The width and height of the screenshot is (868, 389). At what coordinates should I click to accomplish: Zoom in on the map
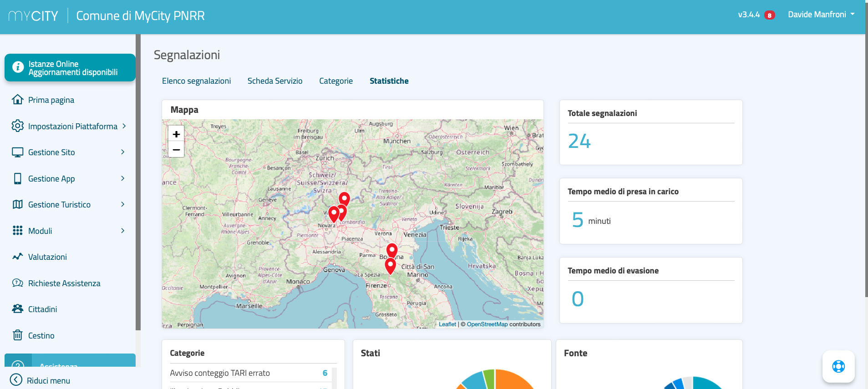176,134
